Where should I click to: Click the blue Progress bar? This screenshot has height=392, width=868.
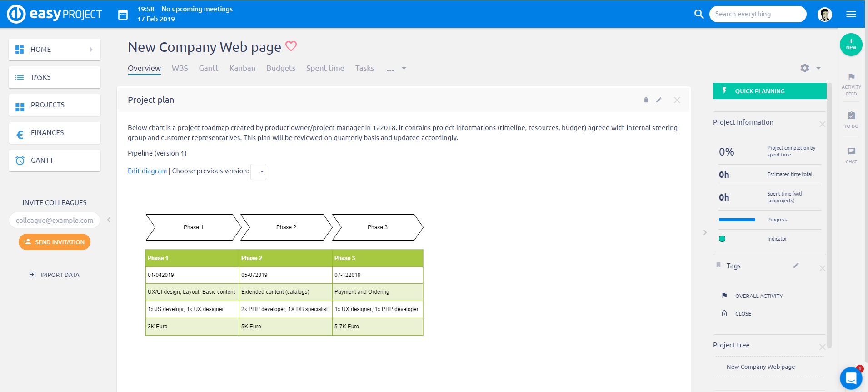(x=737, y=220)
